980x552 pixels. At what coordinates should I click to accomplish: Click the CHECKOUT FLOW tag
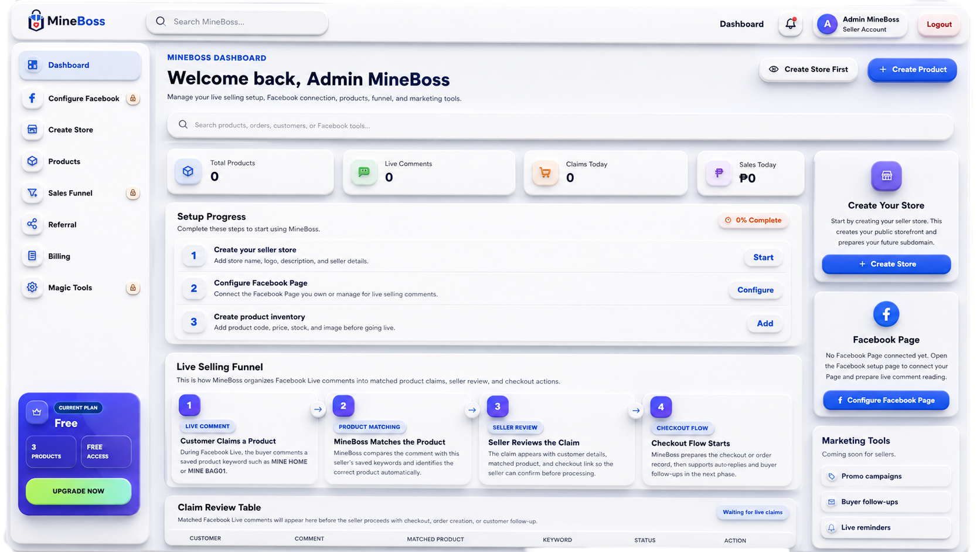[x=682, y=428]
